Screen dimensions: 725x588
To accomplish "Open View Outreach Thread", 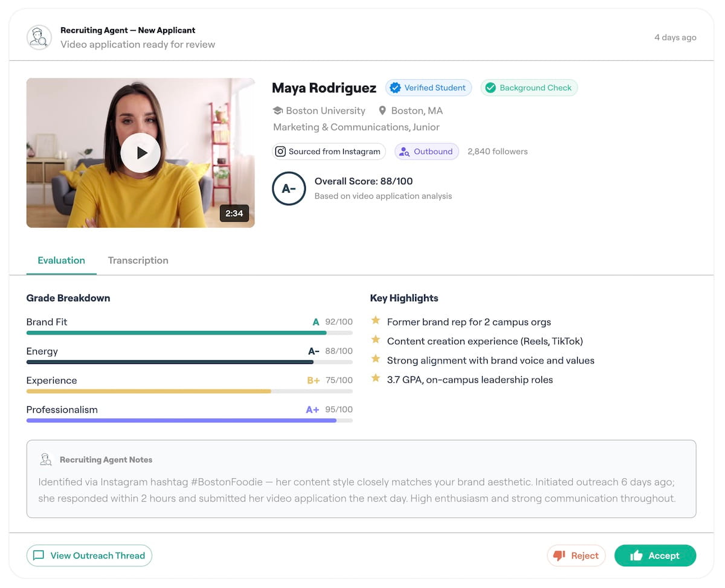I will [x=89, y=556].
